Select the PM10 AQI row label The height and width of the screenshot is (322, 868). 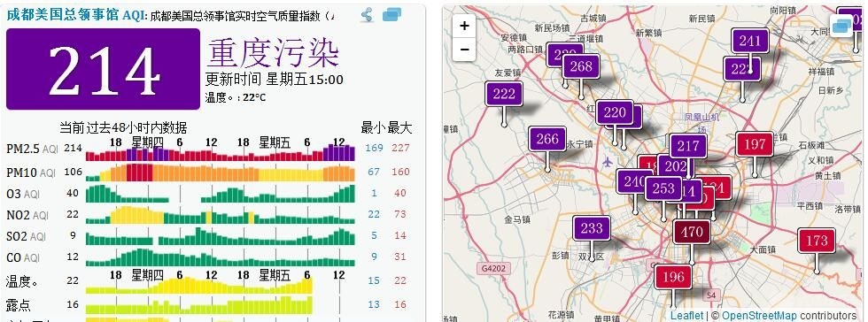(x=31, y=172)
